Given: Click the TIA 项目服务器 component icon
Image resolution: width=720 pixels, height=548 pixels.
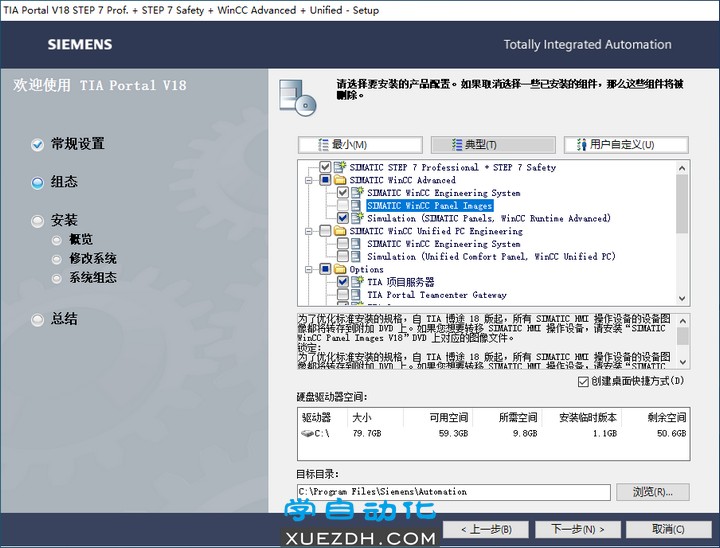Looking at the screenshot, I should point(357,282).
